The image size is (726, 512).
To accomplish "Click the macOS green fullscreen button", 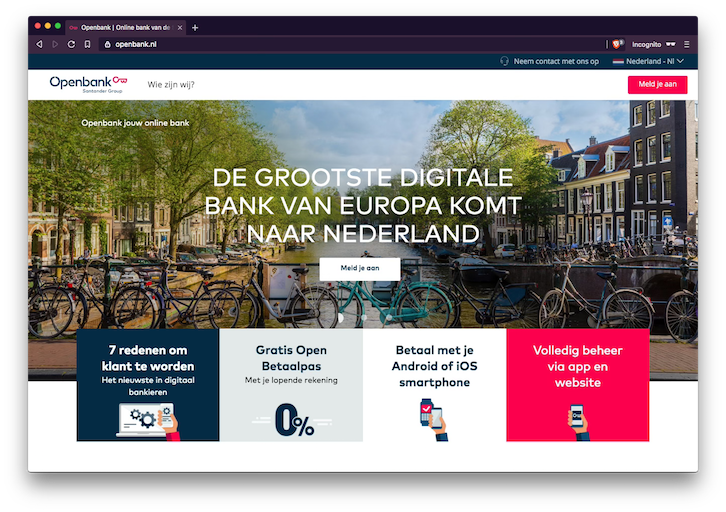I will 58,26.
